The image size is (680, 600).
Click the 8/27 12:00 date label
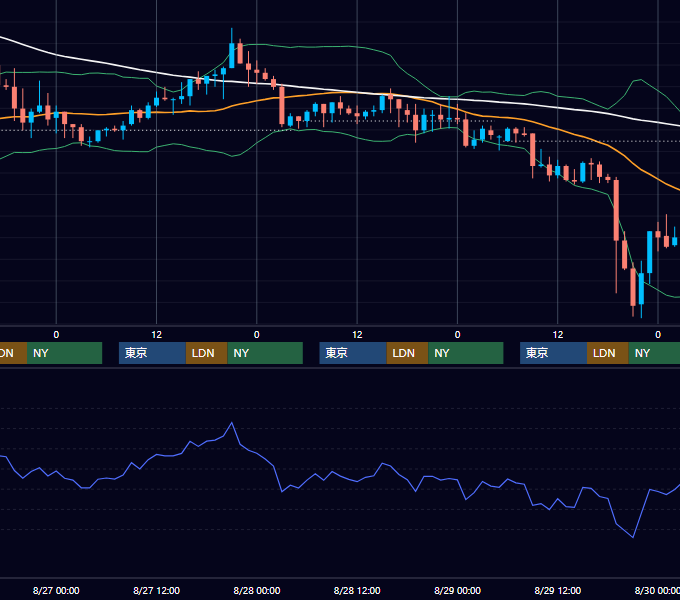pyautogui.click(x=156, y=590)
